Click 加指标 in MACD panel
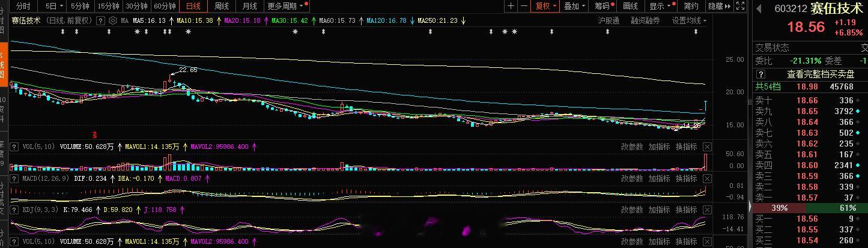This screenshot has width=868, height=248. point(659,178)
